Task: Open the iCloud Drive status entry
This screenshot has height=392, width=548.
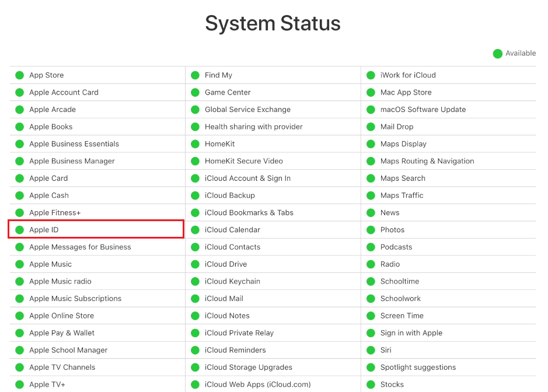Action: pyautogui.click(x=226, y=264)
